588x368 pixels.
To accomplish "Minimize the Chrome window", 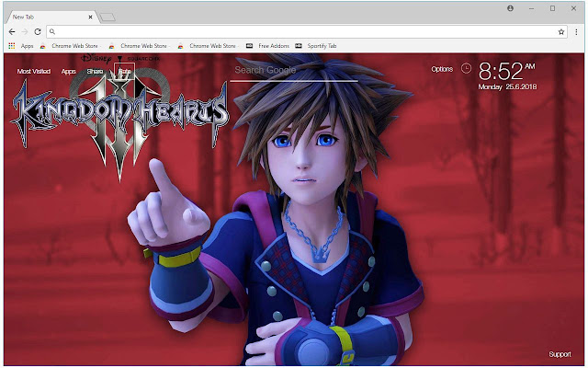I will tap(531, 8).
